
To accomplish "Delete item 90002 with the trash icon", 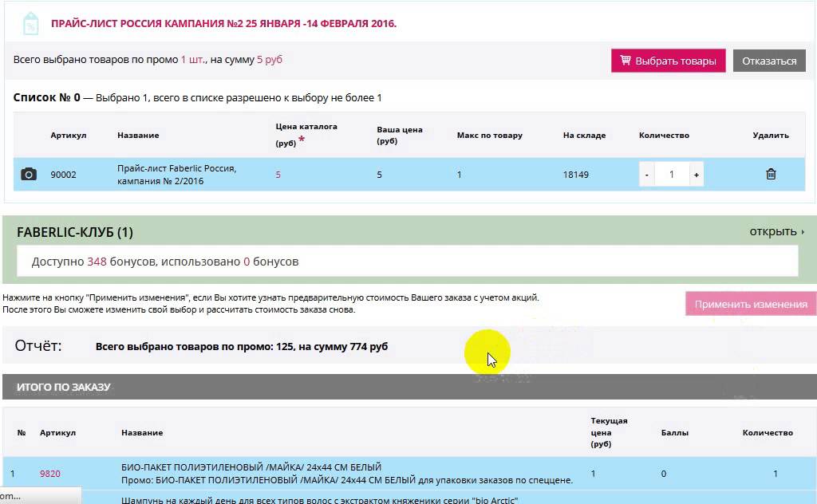I will [771, 175].
